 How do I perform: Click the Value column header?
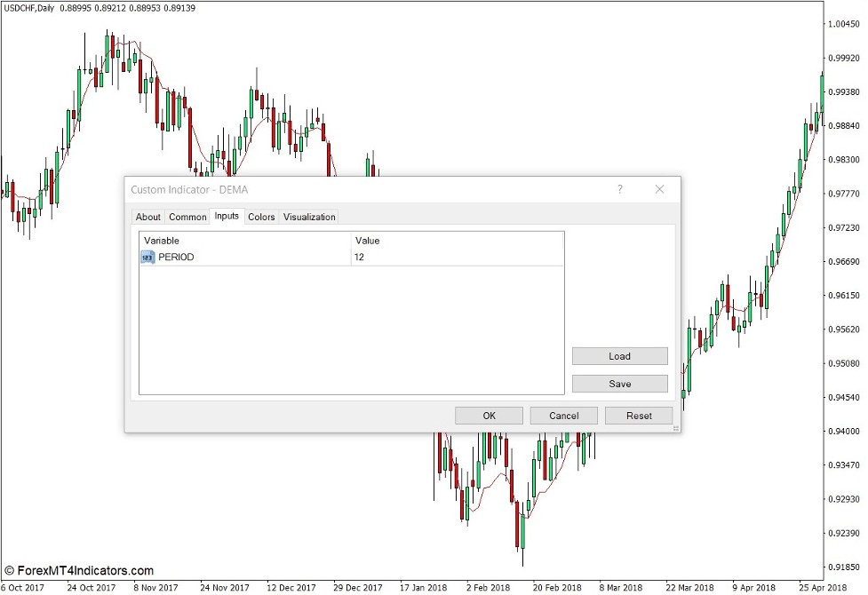pyautogui.click(x=365, y=240)
